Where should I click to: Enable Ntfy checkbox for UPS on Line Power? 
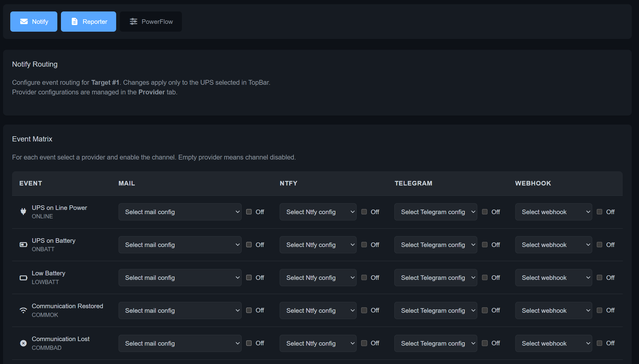click(364, 212)
